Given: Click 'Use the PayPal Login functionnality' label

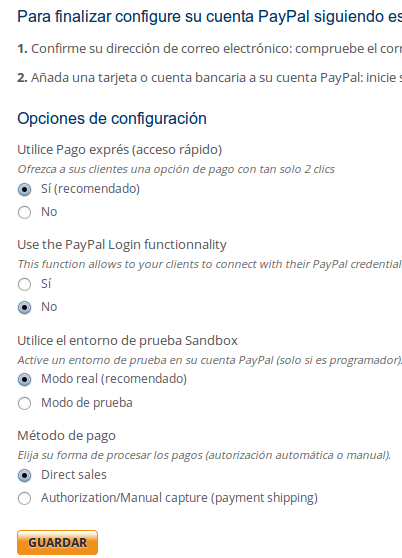Looking at the screenshot, I should pos(122,245).
